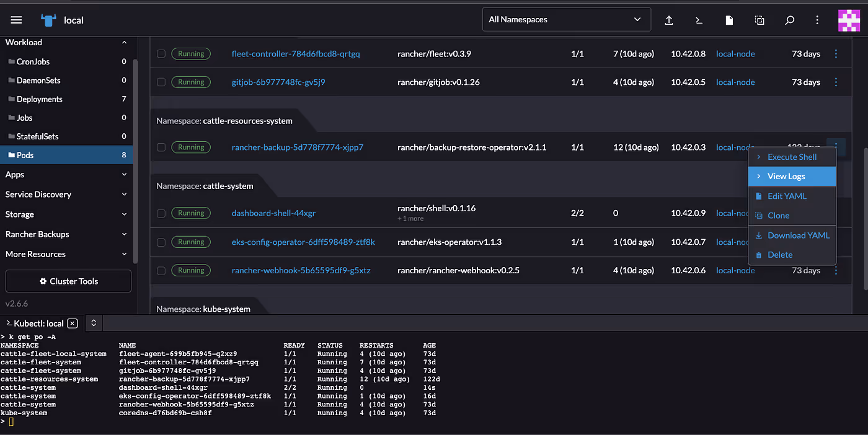This screenshot has height=435, width=868.
Task: Choose Delete in context menu
Action: click(792, 255)
